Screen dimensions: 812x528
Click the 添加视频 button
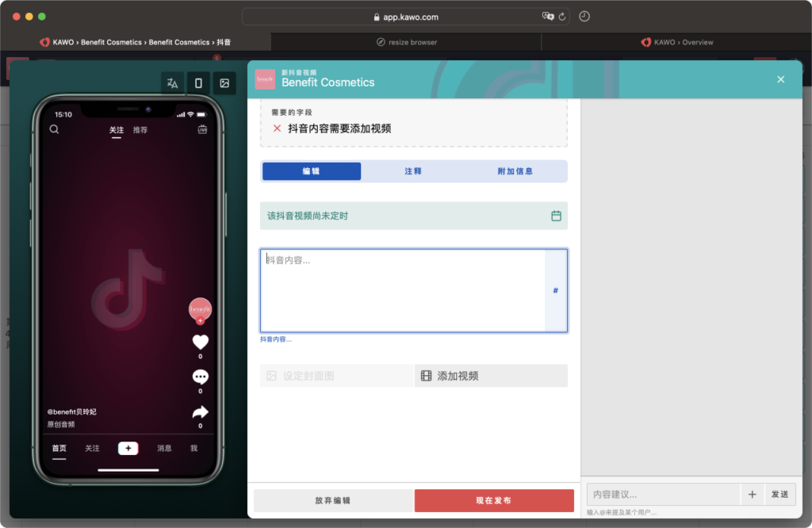(x=492, y=376)
